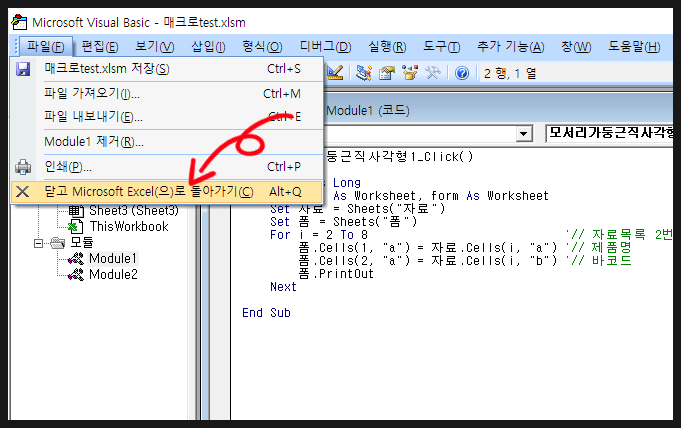Choose 매크로test.xlsm 저장(S) menu entry
Screen dimensions: 681x428
tap(167, 69)
